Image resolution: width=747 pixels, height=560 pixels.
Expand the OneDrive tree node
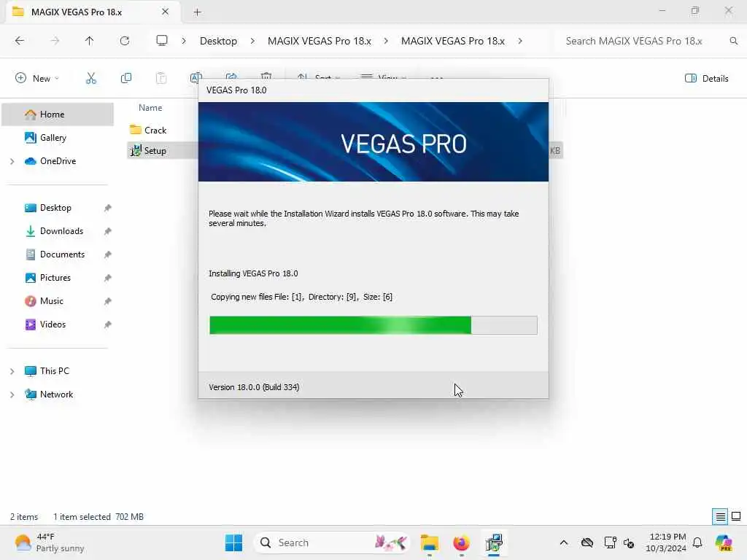pyautogui.click(x=12, y=161)
